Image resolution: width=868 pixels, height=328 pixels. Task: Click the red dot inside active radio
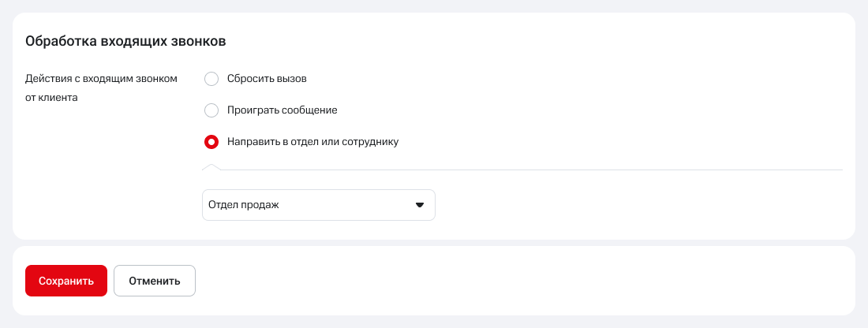pyautogui.click(x=211, y=142)
